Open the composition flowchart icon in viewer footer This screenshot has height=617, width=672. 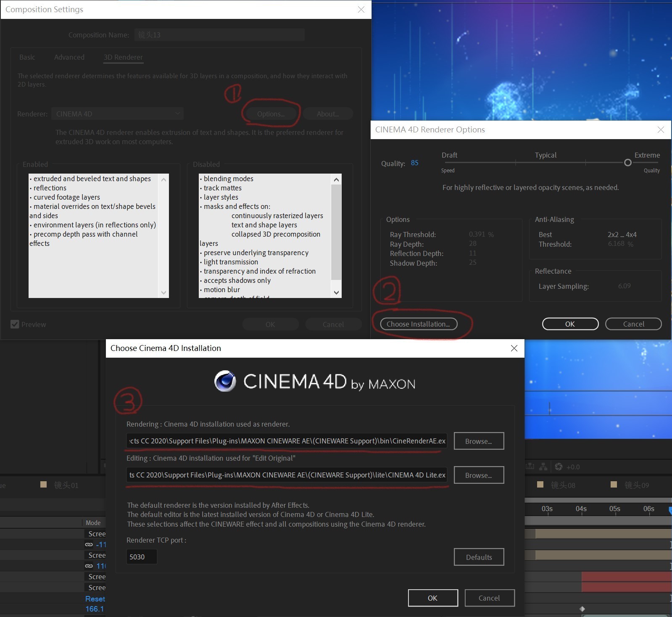coord(543,467)
